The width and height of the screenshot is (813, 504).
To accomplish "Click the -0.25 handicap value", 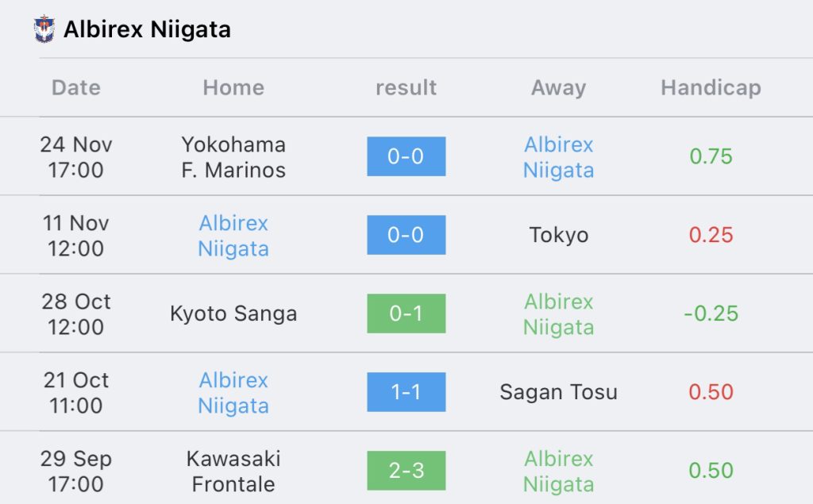I will click(x=711, y=314).
